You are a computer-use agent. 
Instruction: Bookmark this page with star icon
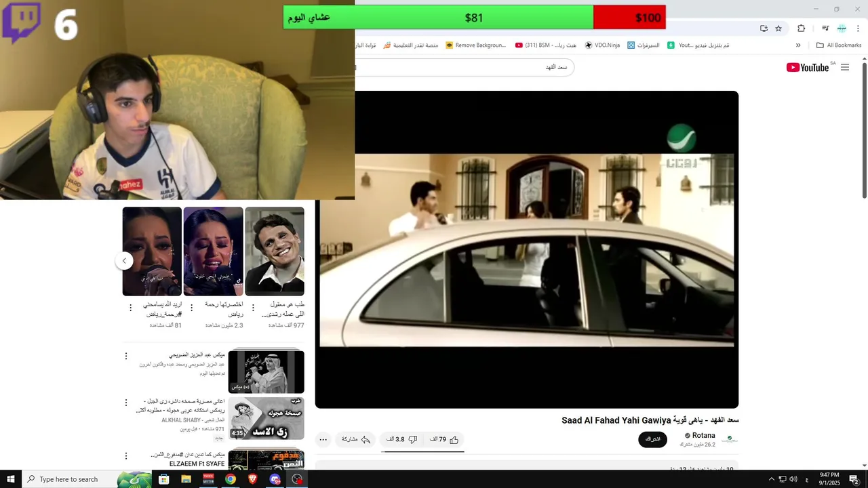tap(778, 28)
